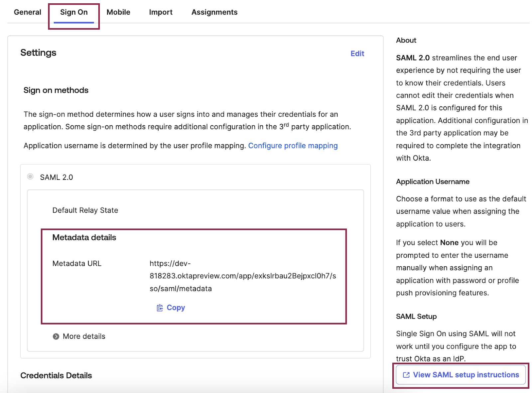
Task: Open Configure profile mapping
Action: click(293, 145)
